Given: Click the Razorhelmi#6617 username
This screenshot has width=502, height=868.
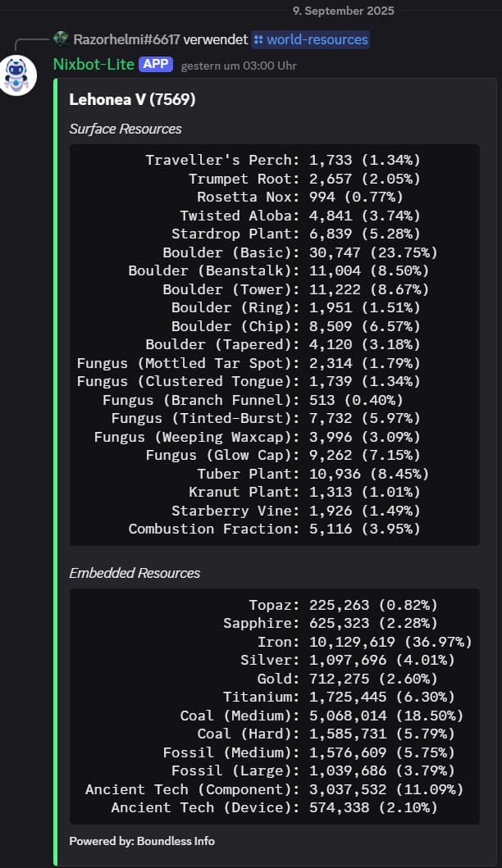Looking at the screenshot, I should tap(126, 40).
